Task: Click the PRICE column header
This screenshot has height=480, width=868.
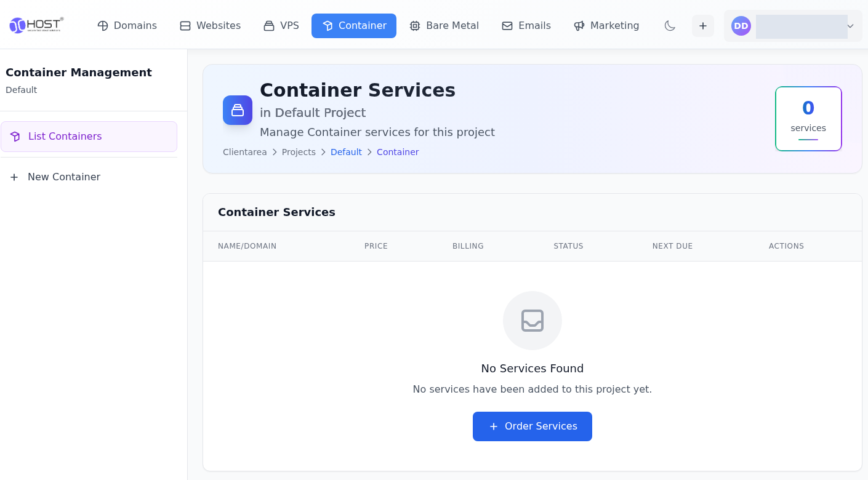Action: 376,246
